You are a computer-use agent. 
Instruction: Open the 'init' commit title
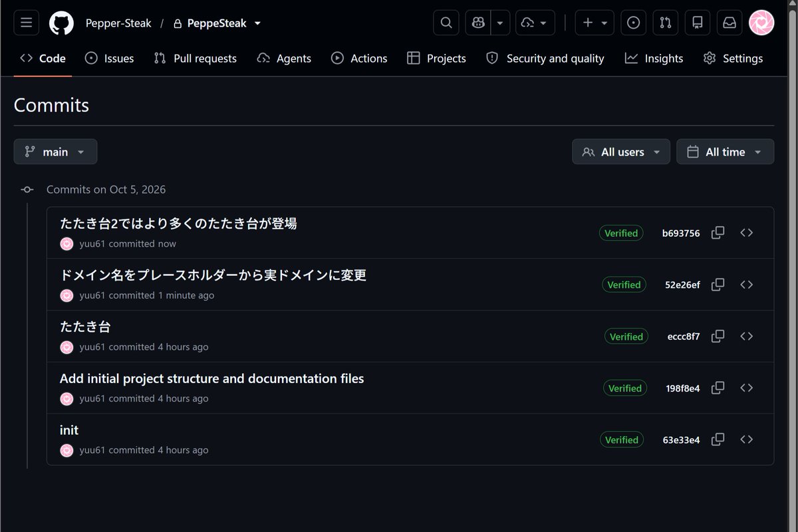click(69, 430)
